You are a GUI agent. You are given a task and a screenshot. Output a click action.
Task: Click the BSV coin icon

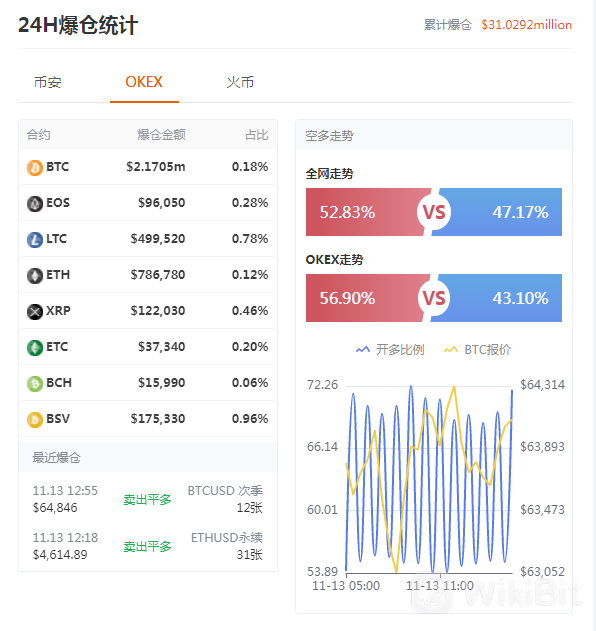[x=35, y=420]
